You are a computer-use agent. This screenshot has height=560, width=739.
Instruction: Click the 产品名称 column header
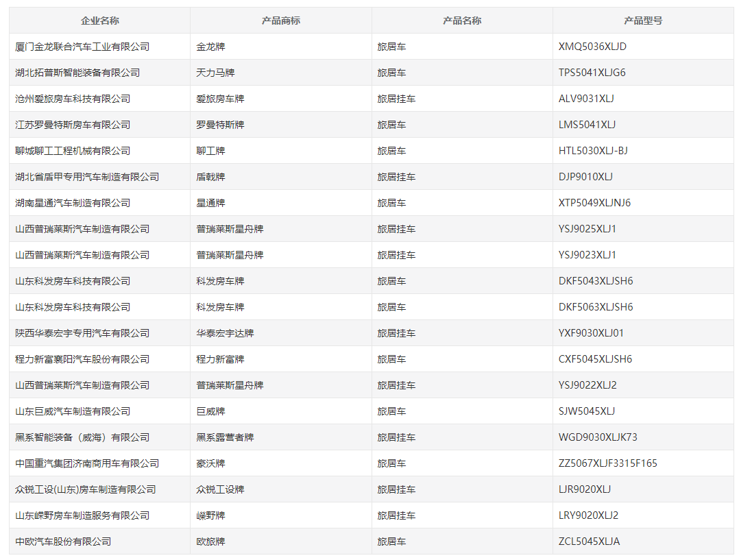pos(462,21)
